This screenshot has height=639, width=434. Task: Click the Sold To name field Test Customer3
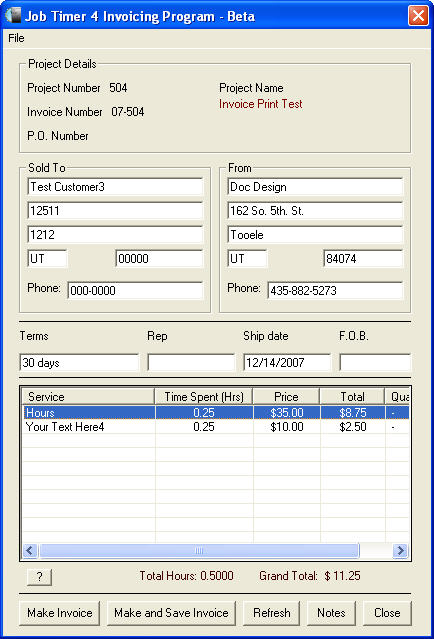(115, 187)
